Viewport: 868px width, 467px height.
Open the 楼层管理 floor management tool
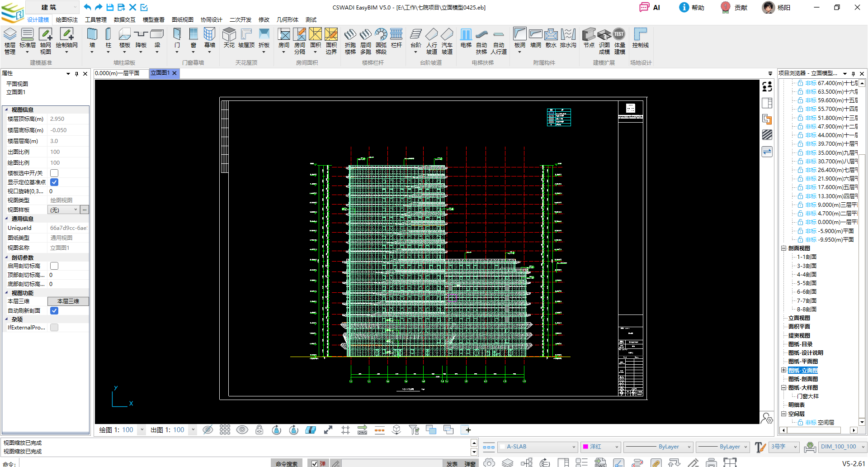pyautogui.click(x=10, y=40)
